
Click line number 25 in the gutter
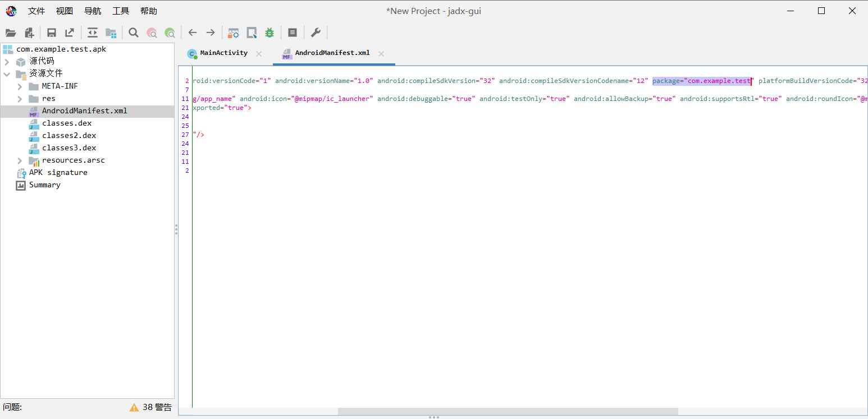point(185,126)
